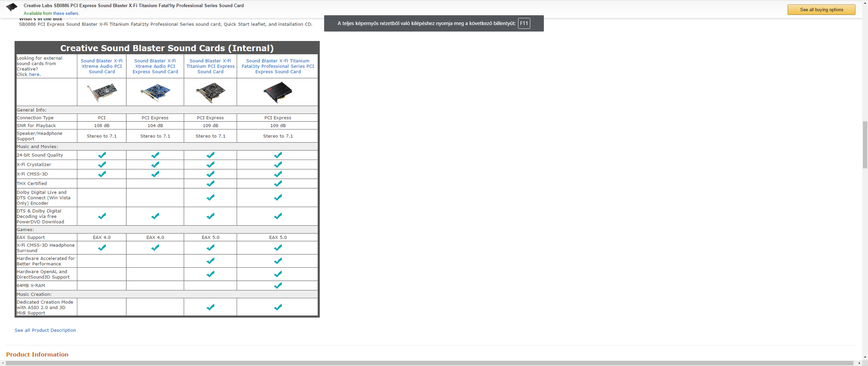Open Sound Blaster X-Fi Xtreme Audio PCI Sound Card link
Image resolution: width=868 pixels, height=366 pixels.
pos(102,66)
